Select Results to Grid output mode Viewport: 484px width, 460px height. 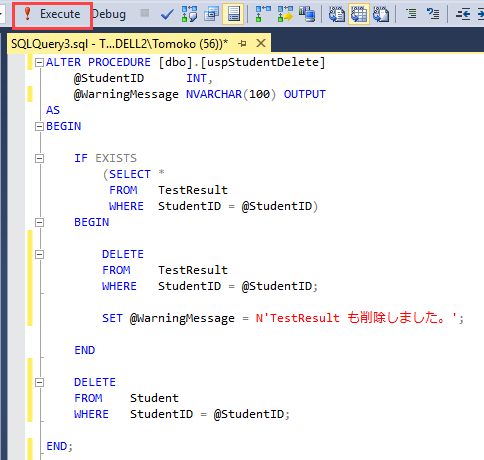[x=359, y=14]
